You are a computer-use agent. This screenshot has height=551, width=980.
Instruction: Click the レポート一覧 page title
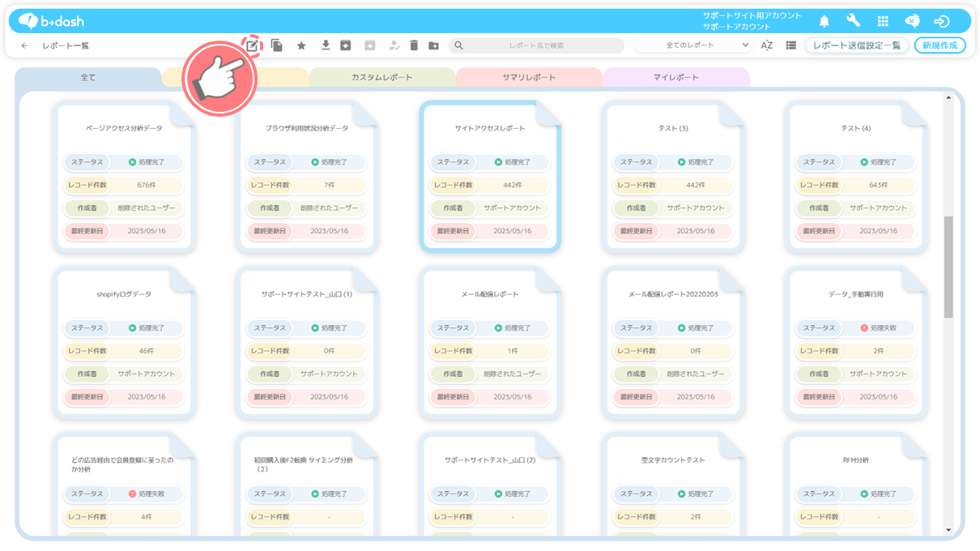pyautogui.click(x=66, y=46)
